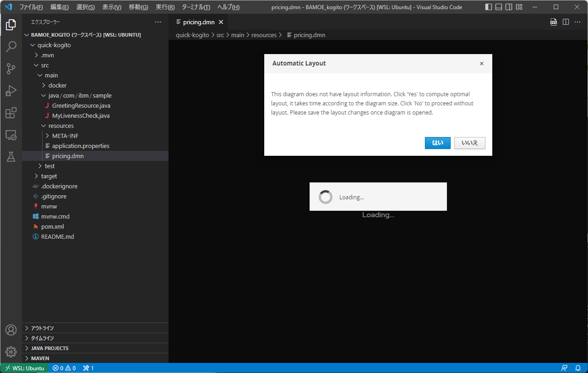Collapse the java/com/ibm/sample folder
Image resolution: width=588 pixels, height=373 pixels.
(95, 95)
